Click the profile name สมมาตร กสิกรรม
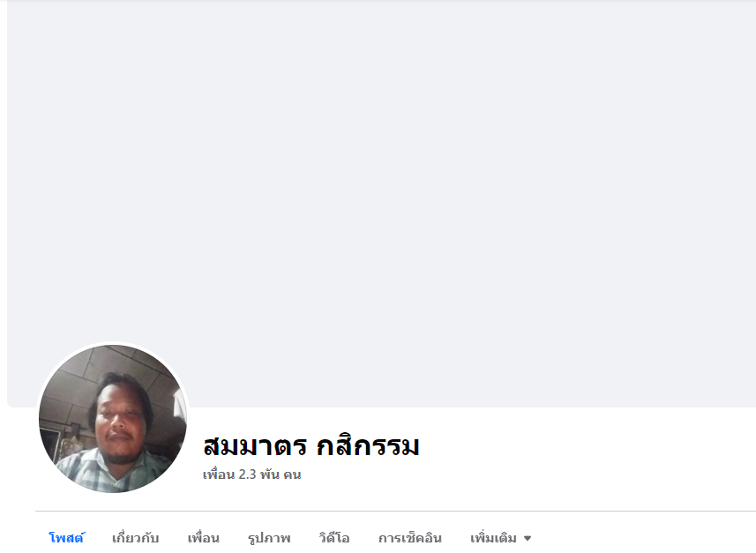Viewport: 756px width, 553px height. (x=311, y=446)
